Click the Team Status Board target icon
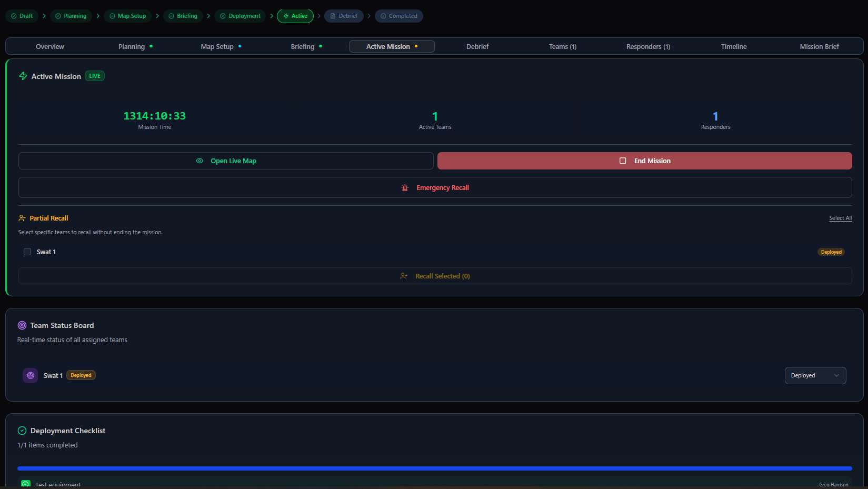The image size is (868, 489). click(x=22, y=325)
